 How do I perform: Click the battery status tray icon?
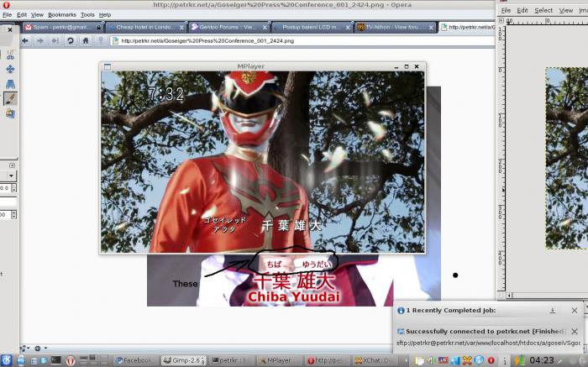[519, 360]
